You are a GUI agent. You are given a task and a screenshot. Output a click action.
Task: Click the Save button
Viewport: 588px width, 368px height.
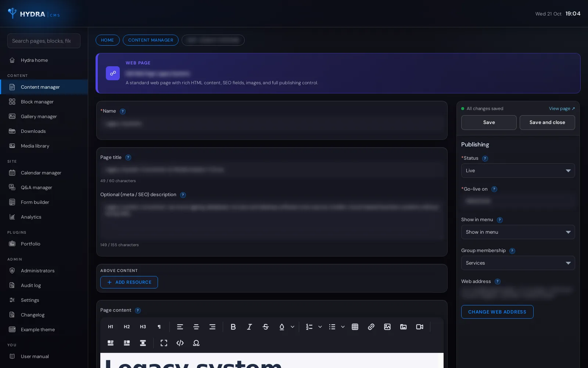pos(489,123)
